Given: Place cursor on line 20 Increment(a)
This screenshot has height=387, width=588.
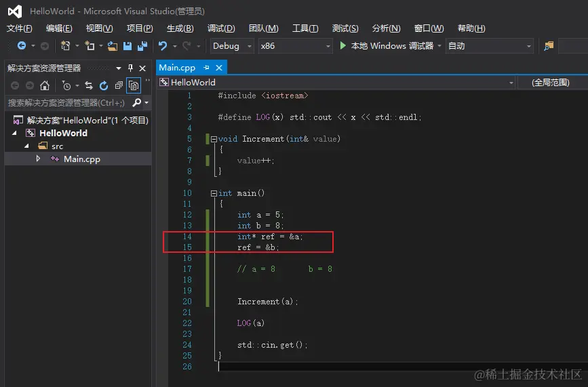Looking at the screenshot, I should click(x=267, y=302).
